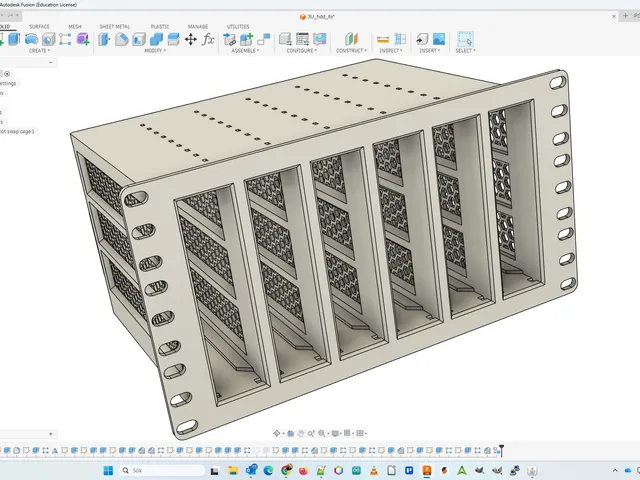Select the Shell tool
640x480 pixels.
pyautogui.click(x=139, y=39)
